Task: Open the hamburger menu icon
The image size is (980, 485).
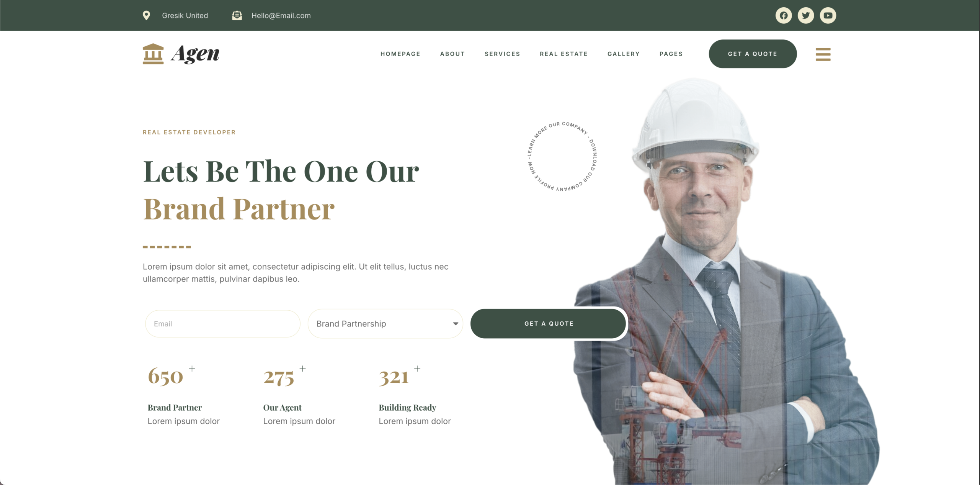Action: pyautogui.click(x=823, y=54)
